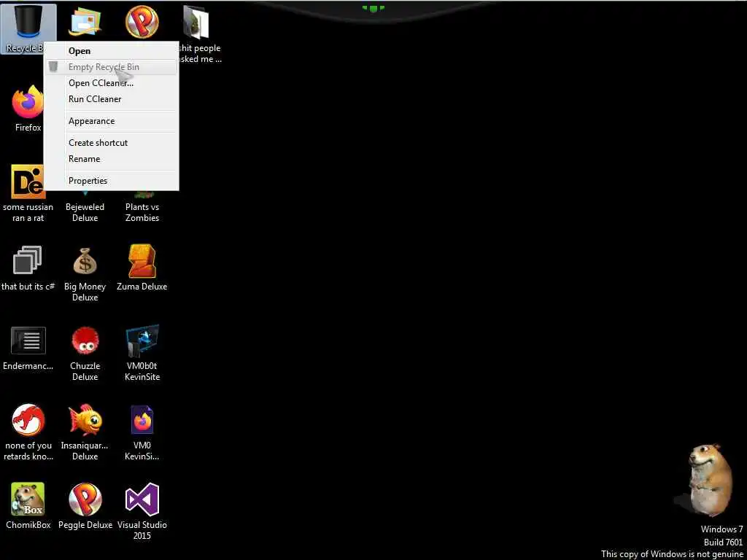Choose Properties from the context menu
The width and height of the screenshot is (747, 560).
point(111,181)
